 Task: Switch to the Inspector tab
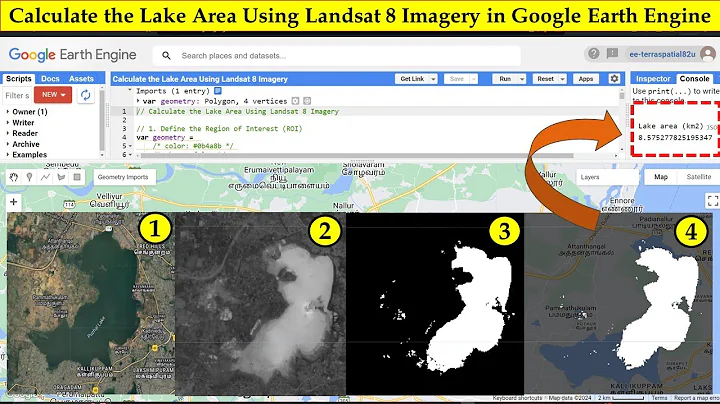(x=653, y=79)
